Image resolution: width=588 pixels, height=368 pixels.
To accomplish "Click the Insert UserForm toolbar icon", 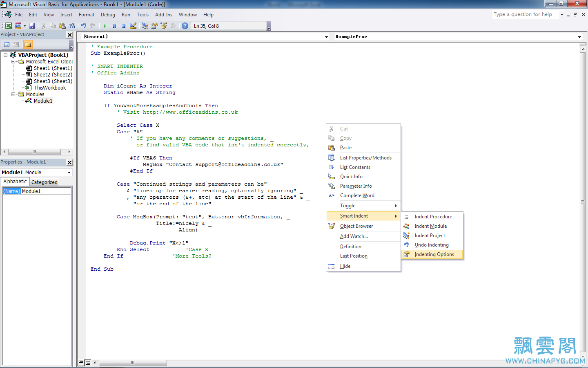I will (x=18, y=26).
